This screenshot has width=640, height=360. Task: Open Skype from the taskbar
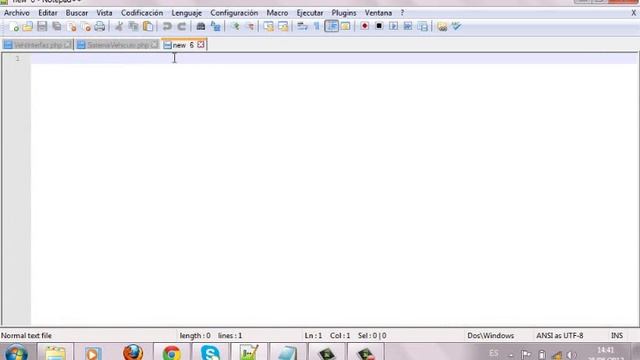(210, 353)
